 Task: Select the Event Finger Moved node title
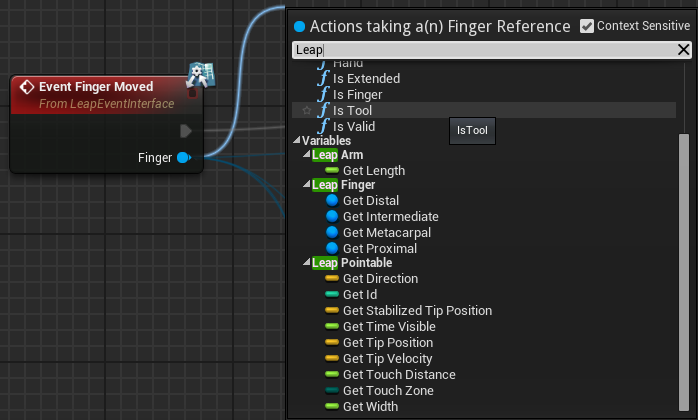(96, 86)
